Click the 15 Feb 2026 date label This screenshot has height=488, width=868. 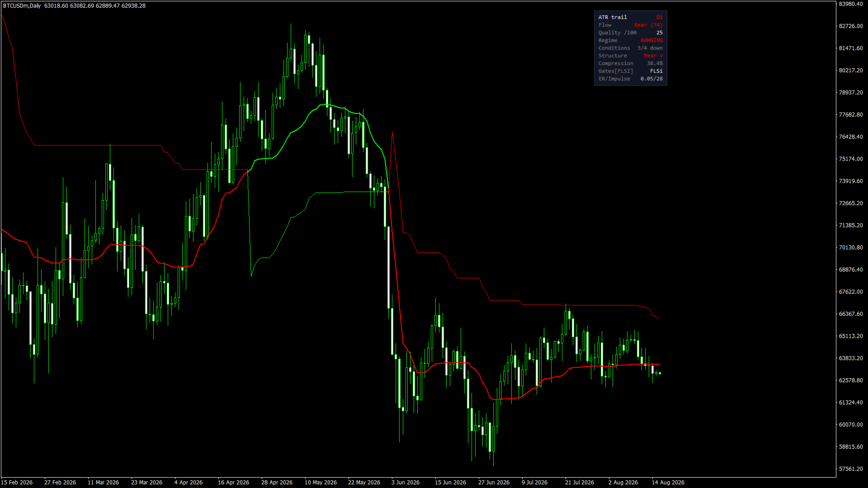[17, 483]
